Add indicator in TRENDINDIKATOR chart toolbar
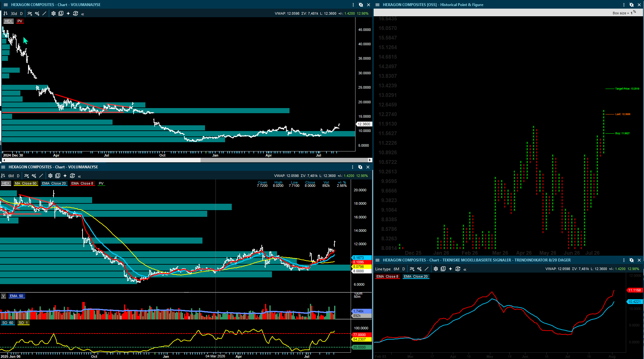644x359 pixels. (412, 269)
